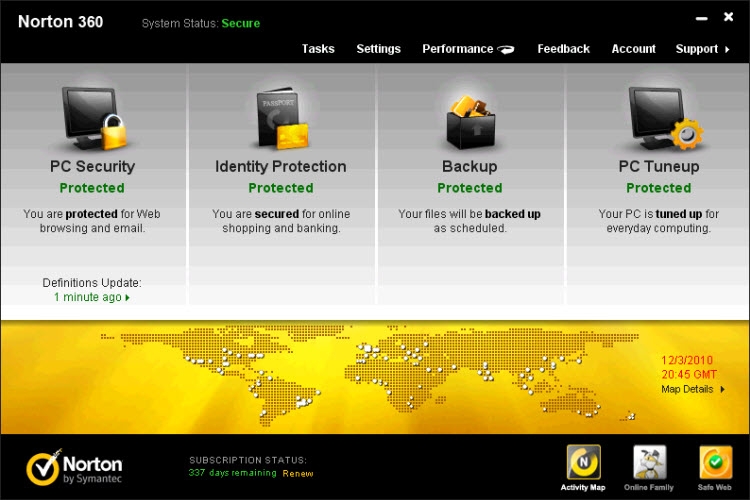The width and height of the screenshot is (750, 500).
Task: Expand the Support menu arrow
Action: pyautogui.click(x=727, y=49)
